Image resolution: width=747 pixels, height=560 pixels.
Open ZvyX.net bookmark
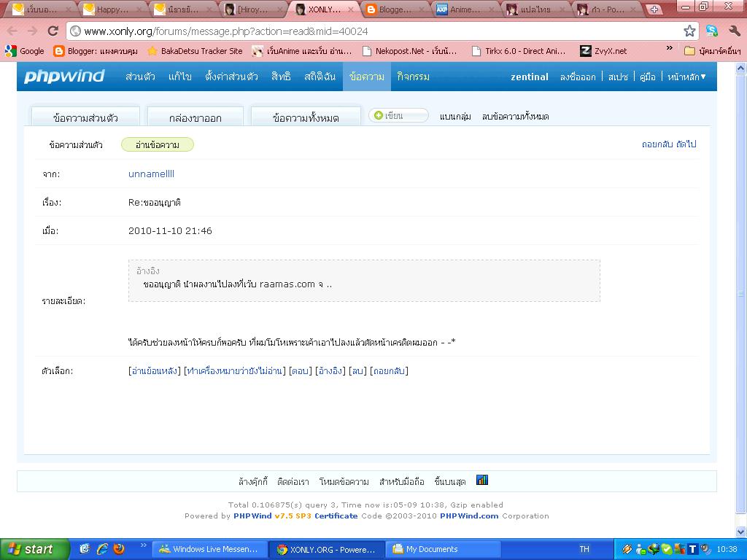click(x=603, y=51)
